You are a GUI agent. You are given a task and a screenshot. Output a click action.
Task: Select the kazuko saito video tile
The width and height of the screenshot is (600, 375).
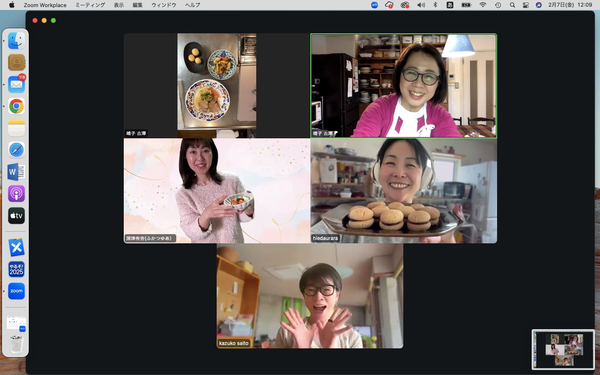coord(310,296)
